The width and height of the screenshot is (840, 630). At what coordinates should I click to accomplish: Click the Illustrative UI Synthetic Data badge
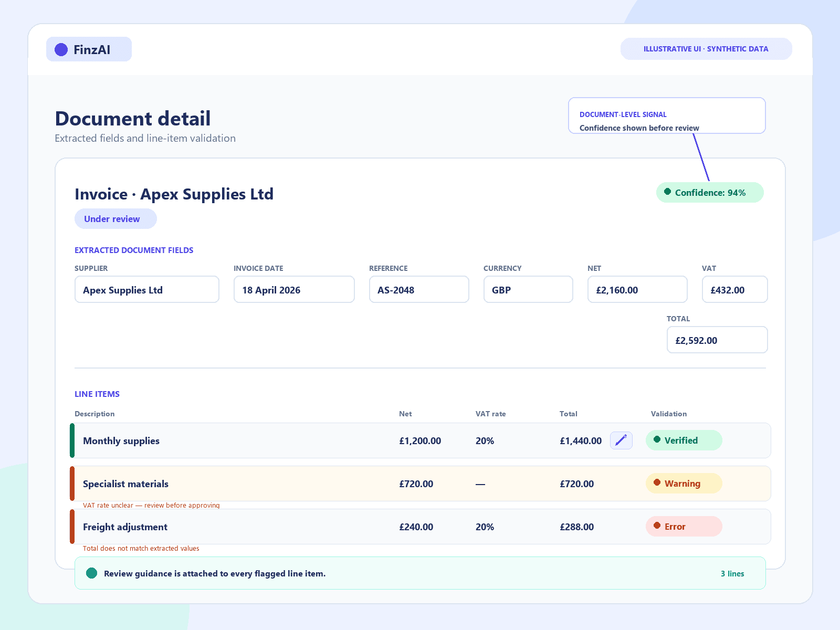click(706, 49)
